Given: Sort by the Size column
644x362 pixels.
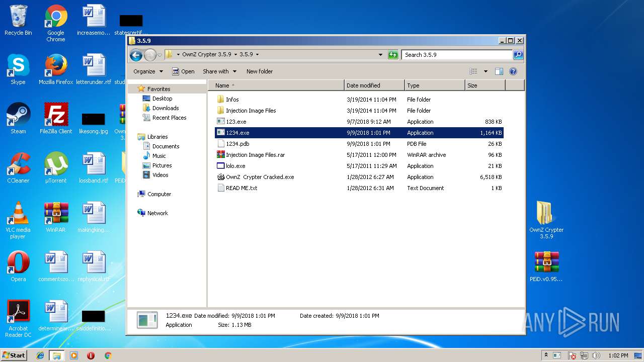Looking at the screenshot, I should tap(485, 85).
